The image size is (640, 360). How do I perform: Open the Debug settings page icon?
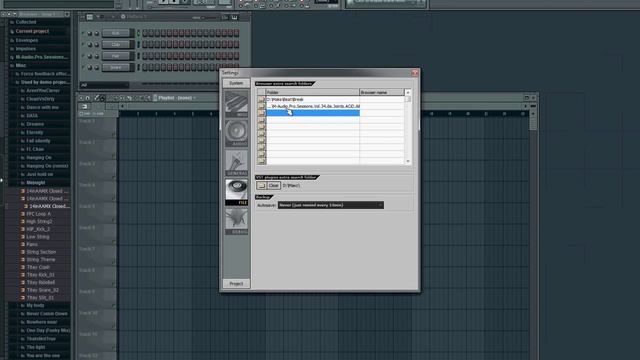pyautogui.click(x=236, y=221)
